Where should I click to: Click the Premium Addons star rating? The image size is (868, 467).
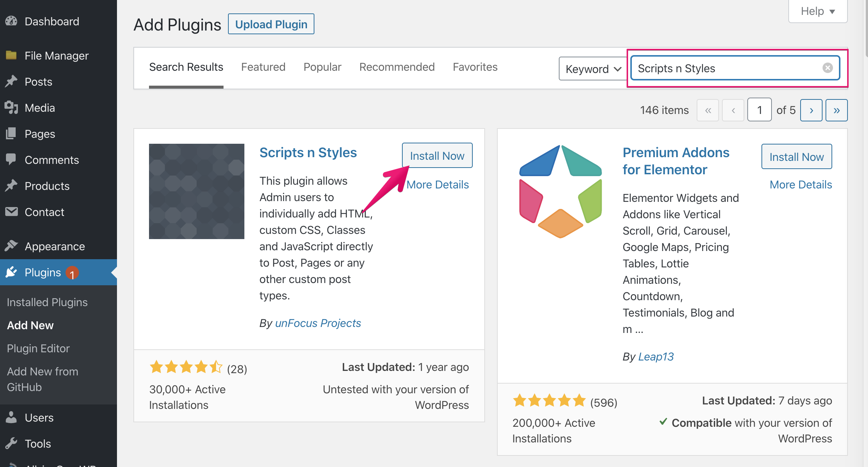(549, 401)
